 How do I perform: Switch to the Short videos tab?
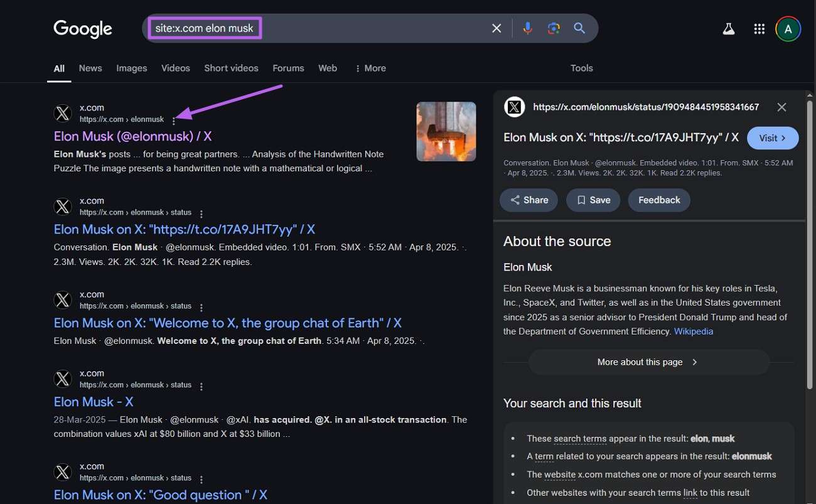coord(231,68)
